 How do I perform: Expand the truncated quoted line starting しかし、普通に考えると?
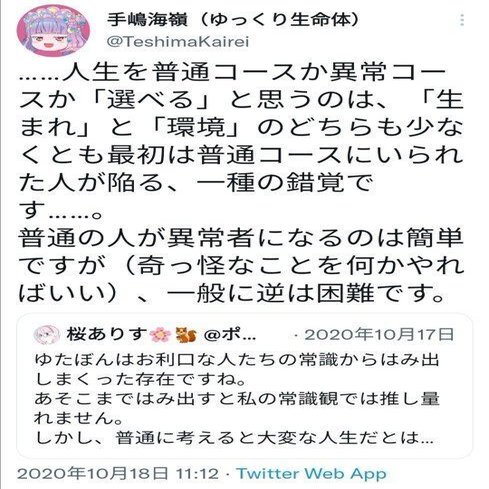pyautogui.click(x=233, y=437)
